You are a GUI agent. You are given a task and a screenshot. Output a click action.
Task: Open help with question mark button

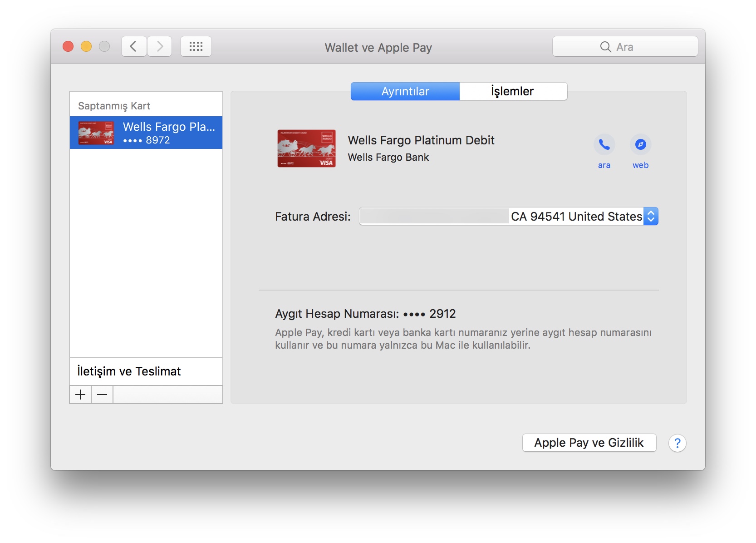point(677,443)
